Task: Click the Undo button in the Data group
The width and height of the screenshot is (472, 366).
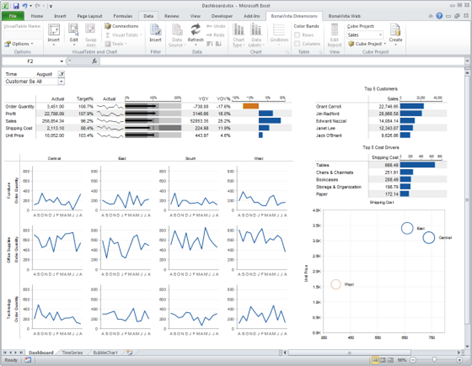Action: tap(216, 26)
